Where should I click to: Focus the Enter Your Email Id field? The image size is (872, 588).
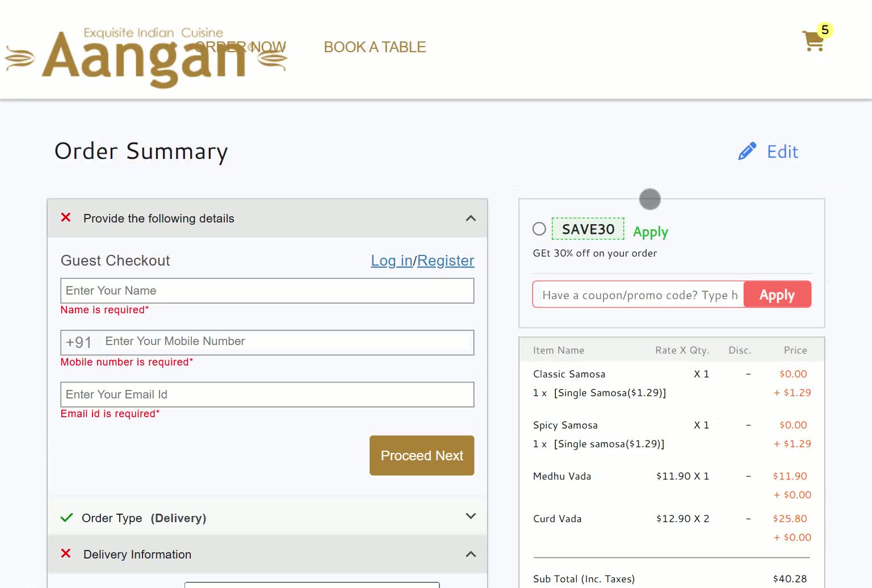(267, 394)
